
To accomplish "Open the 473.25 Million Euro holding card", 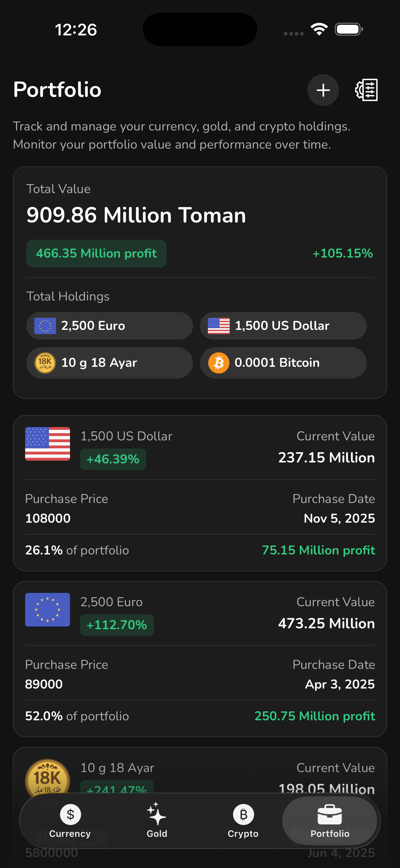I will tap(200, 659).
